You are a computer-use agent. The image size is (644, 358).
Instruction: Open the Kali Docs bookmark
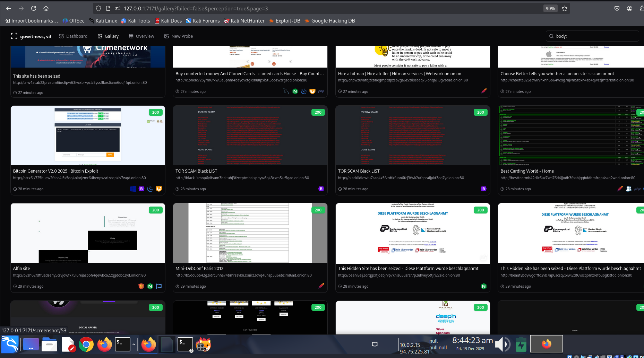168,21
